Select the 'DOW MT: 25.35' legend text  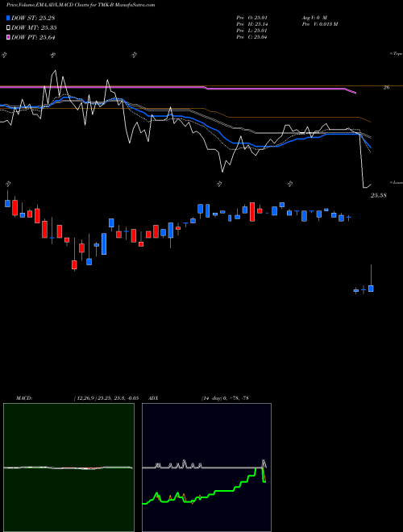34,28
